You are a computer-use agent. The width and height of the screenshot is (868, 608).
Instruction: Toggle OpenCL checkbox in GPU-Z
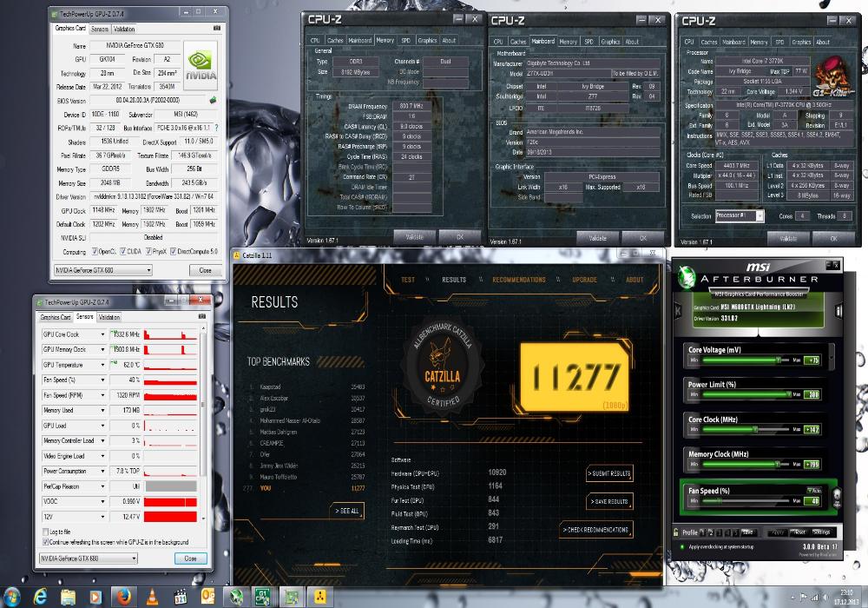coord(95,251)
